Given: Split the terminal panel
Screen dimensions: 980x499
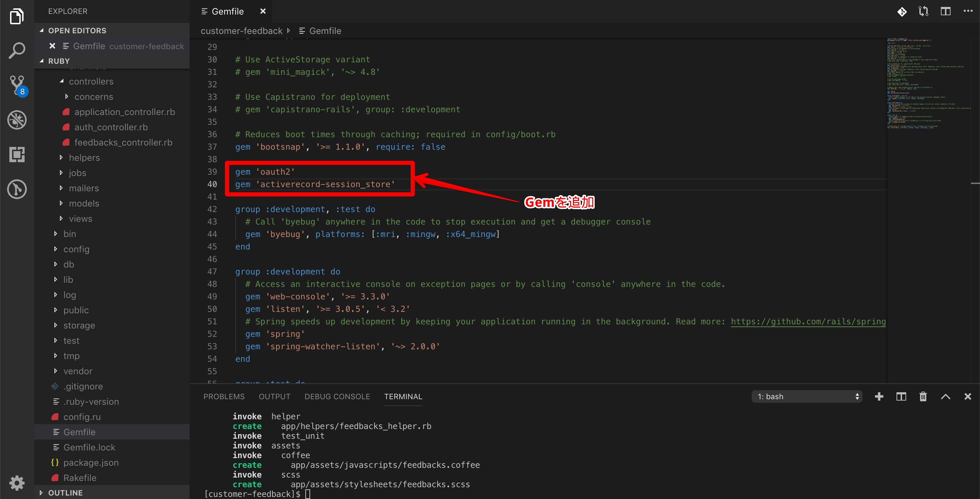Looking at the screenshot, I should pos(901,397).
